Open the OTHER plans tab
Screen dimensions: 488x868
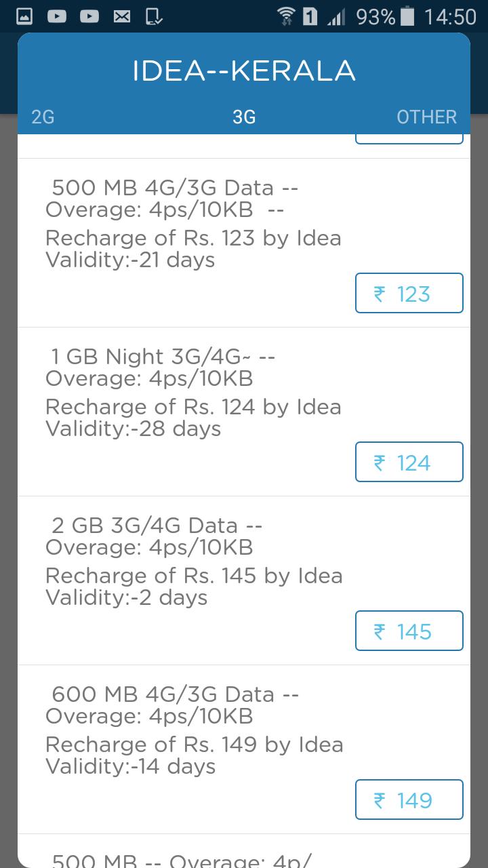point(426,117)
